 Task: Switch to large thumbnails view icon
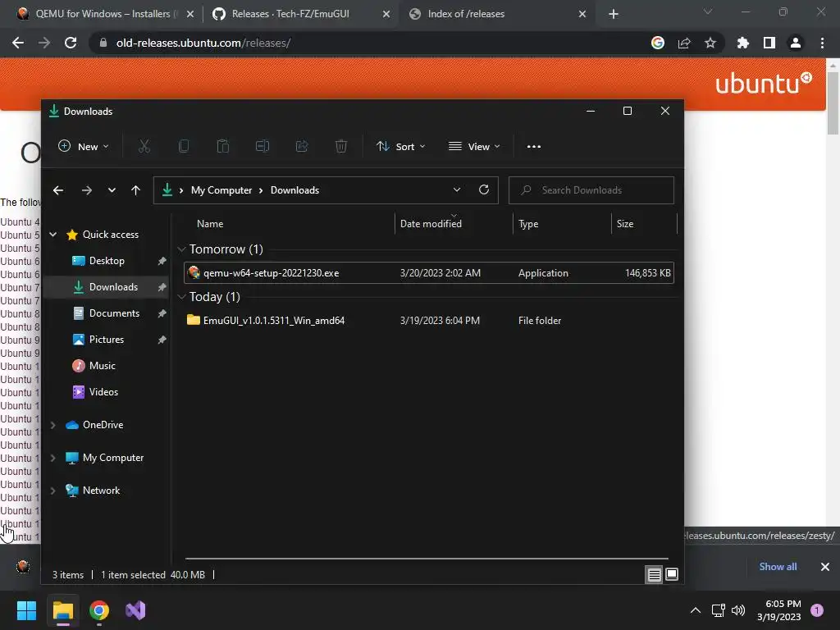click(672, 575)
